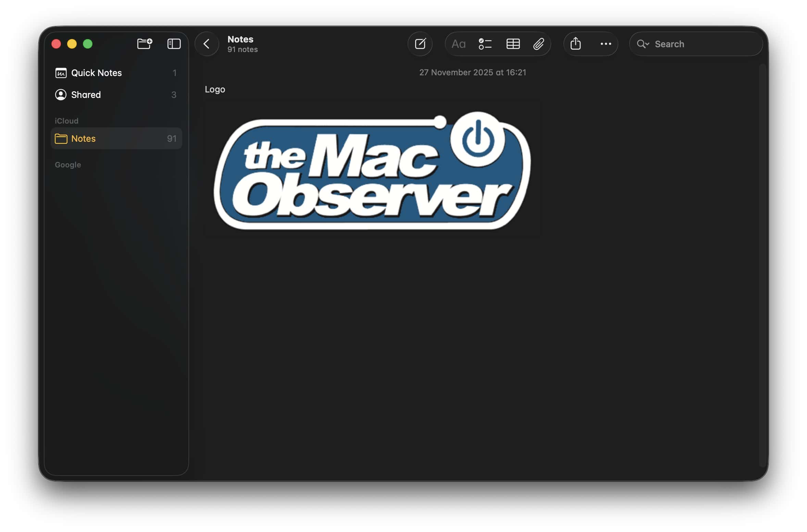Open search options magnifier dropdown

[643, 44]
